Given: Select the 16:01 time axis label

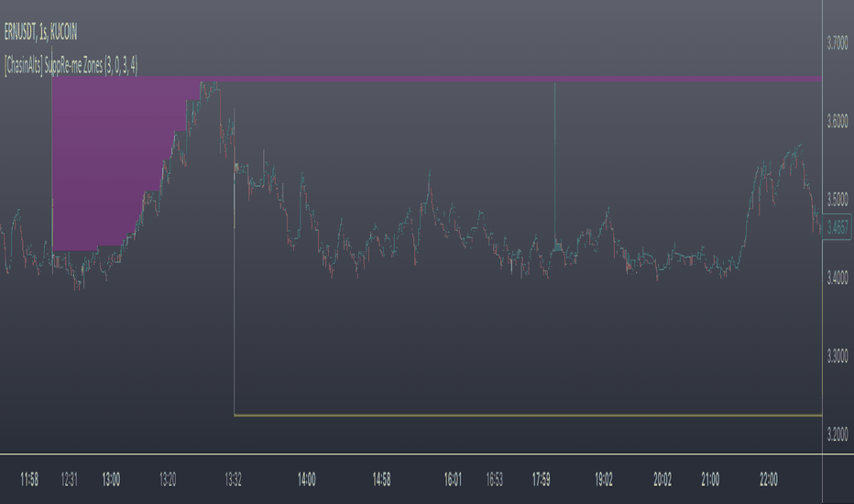Looking at the screenshot, I should click(453, 479).
